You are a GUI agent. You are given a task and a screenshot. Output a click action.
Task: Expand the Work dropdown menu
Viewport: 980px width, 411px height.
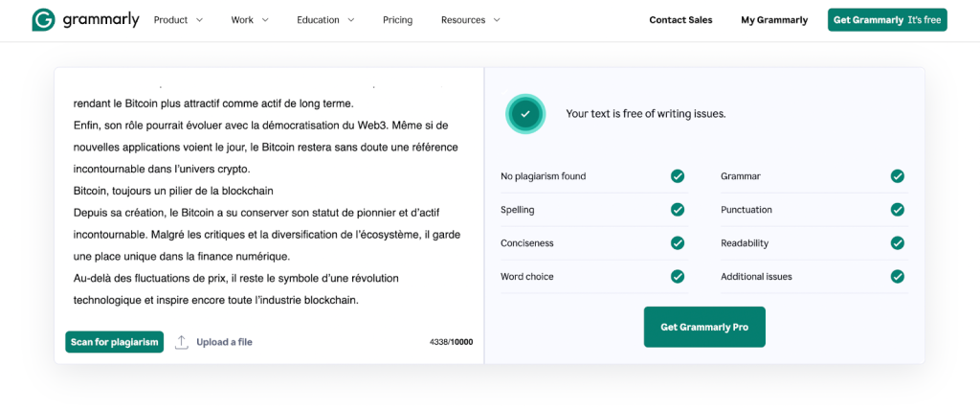(249, 20)
